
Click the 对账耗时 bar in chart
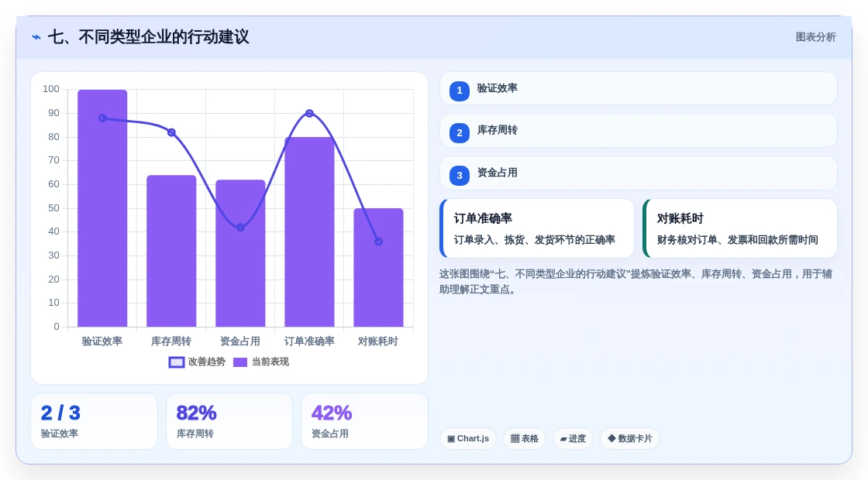[x=379, y=268]
